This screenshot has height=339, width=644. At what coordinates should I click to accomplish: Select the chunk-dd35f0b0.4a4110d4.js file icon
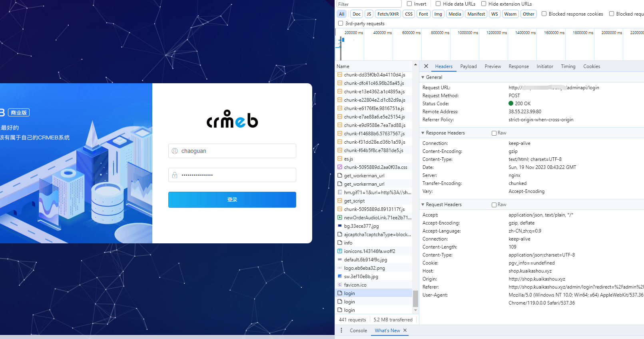tap(340, 74)
